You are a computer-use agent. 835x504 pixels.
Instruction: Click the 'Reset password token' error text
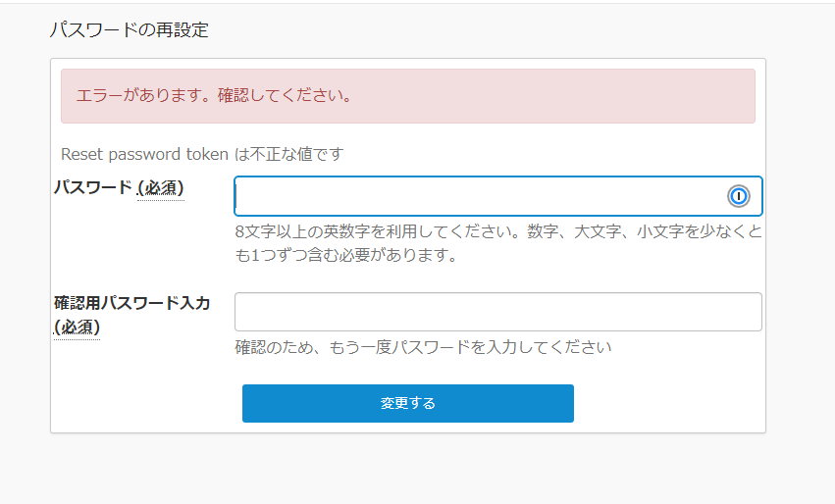click(144, 154)
